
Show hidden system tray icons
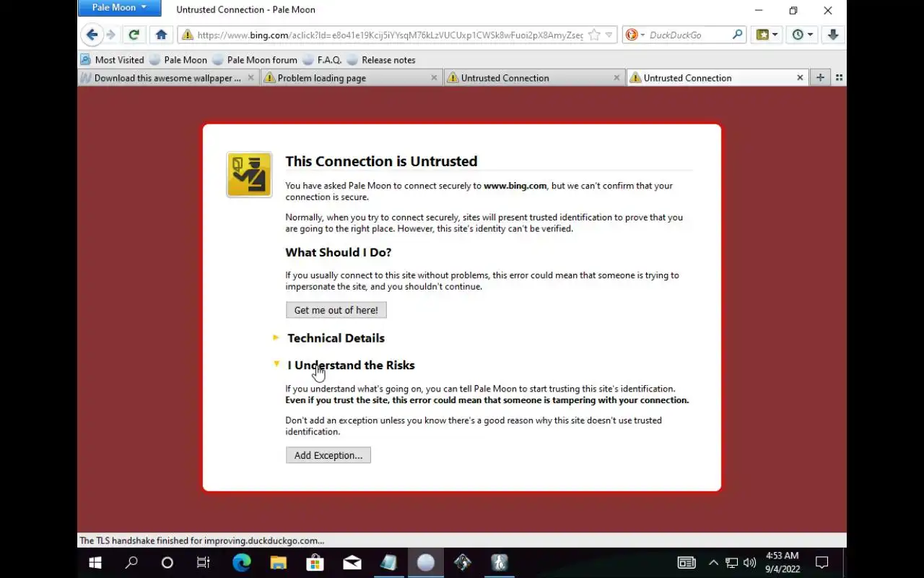click(713, 562)
